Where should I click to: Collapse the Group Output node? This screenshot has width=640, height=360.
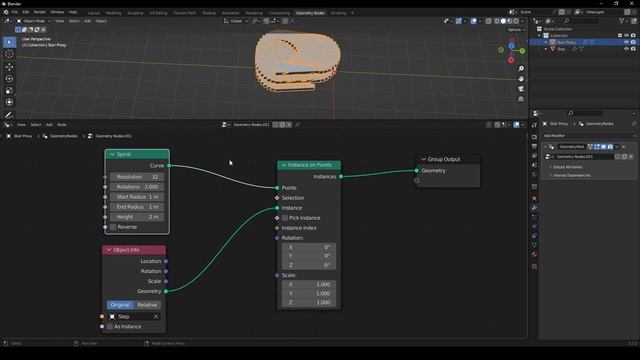424,159
